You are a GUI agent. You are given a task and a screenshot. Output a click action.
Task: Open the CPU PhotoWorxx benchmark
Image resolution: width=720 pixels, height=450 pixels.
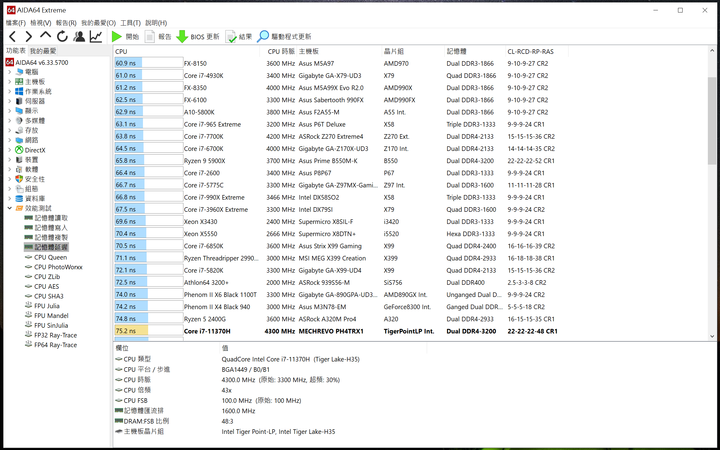pyautogui.click(x=54, y=267)
